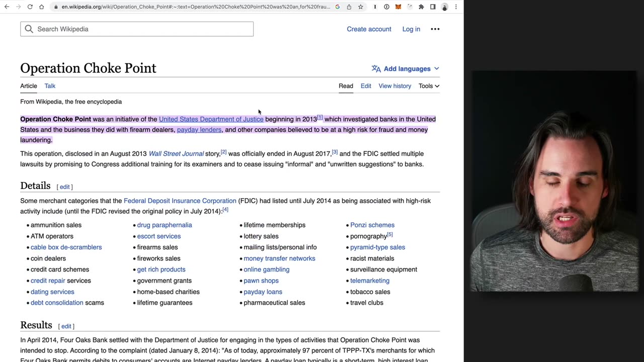Open the Instapaper "I" extension icon
This screenshot has width=644, height=362.
coord(375,7)
